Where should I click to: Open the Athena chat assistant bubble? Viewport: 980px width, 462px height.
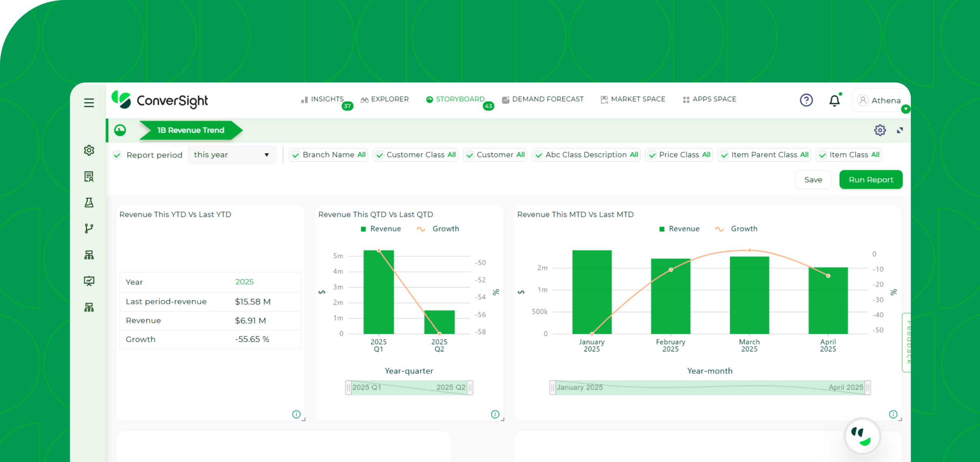pos(862,437)
